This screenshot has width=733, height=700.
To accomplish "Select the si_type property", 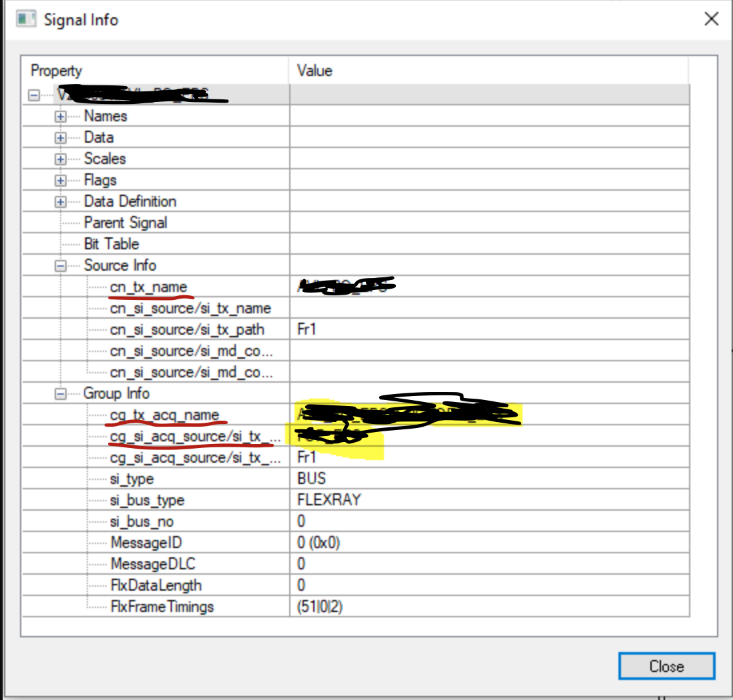I will pos(132,479).
